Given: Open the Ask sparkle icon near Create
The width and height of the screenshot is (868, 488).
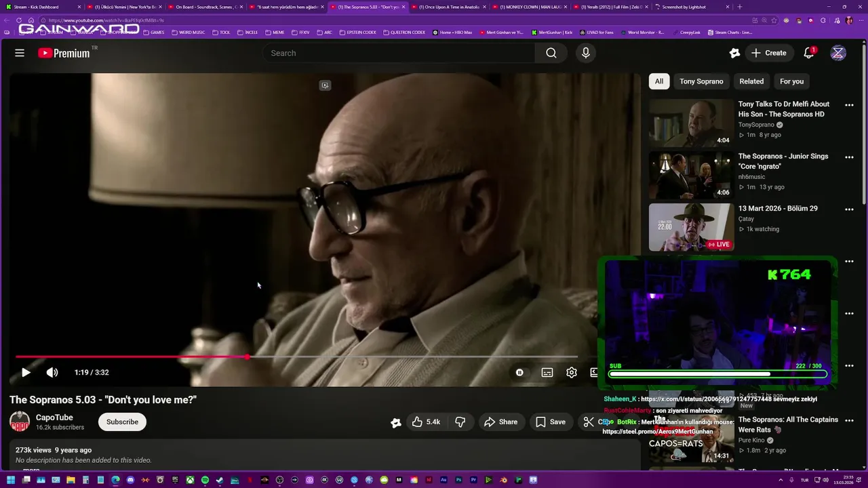Looking at the screenshot, I should coord(734,53).
